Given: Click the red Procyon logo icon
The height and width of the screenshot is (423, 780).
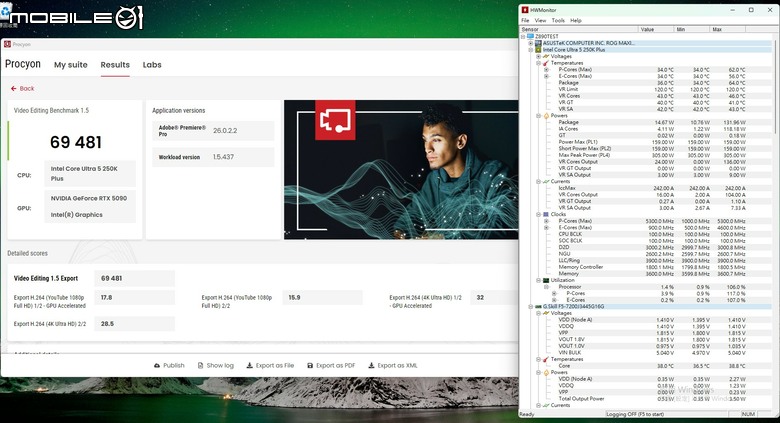Looking at the screenshot, I should tap(7, 44).
